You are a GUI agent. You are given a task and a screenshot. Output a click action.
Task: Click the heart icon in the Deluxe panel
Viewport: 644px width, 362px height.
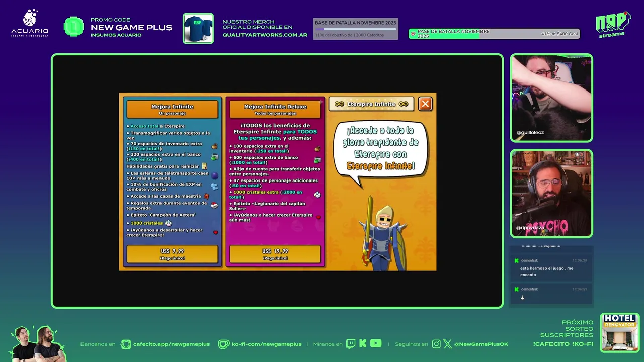(x=318, y=217)
